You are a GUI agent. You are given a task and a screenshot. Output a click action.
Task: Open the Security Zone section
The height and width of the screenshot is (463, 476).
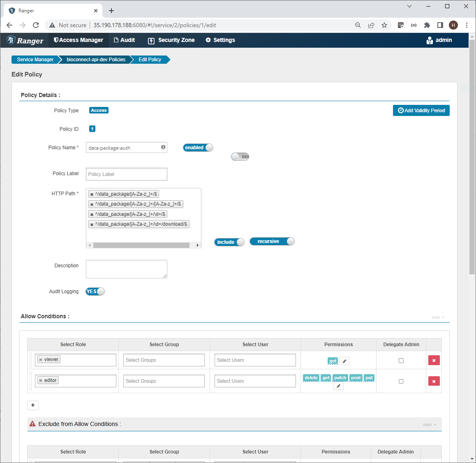171,40
